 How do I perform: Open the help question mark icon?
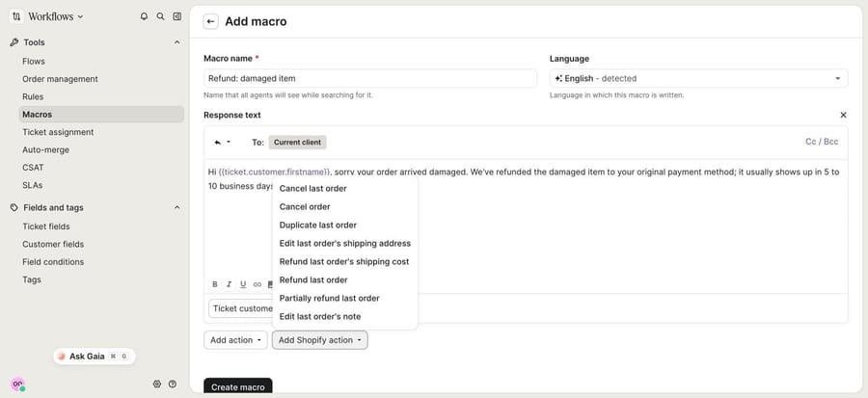(x=173, y=384)
